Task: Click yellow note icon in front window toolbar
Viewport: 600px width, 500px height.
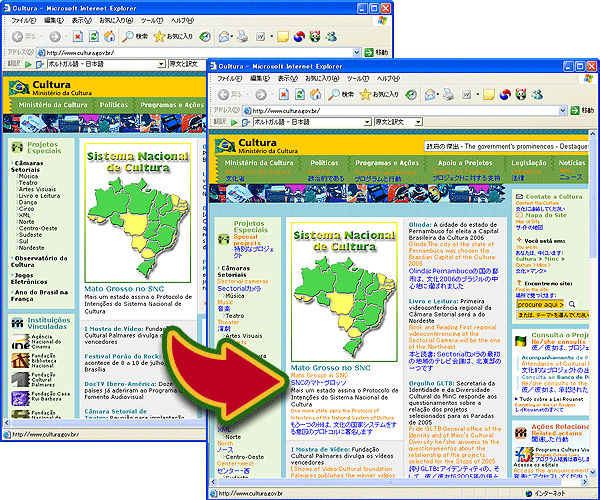Action: coord(489,94)
